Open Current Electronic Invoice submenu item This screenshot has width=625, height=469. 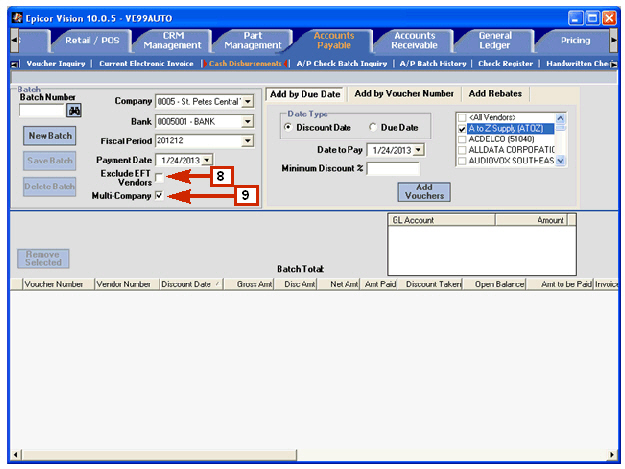pos(146,63)
